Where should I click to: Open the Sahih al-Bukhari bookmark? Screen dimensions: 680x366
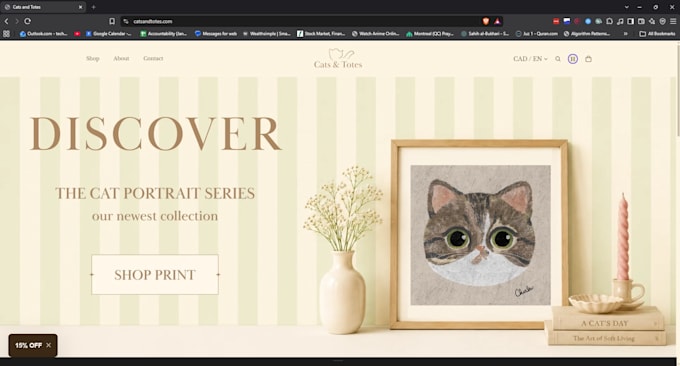click(485, 33)
